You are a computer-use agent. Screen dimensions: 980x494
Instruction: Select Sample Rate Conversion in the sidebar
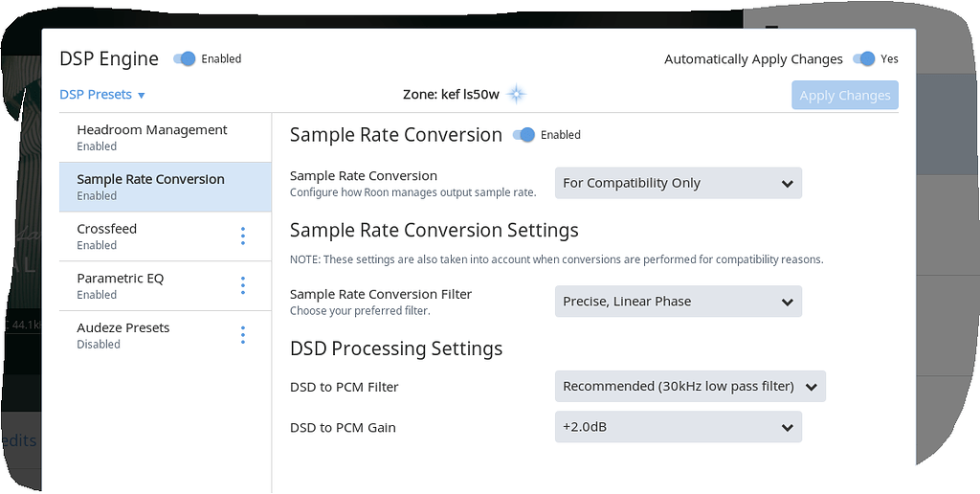150,187
